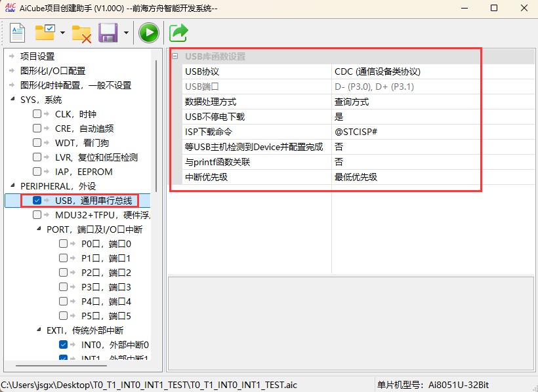Toggle the MDU32+TFPU checkbox
Screen dimensions: 538x392
37,215
